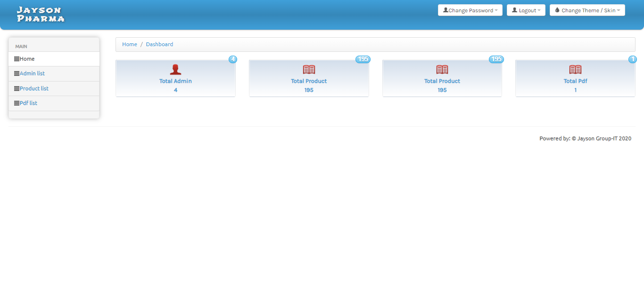Click the Total Admin label
The image size is (644, 294).
click(175, 81)
